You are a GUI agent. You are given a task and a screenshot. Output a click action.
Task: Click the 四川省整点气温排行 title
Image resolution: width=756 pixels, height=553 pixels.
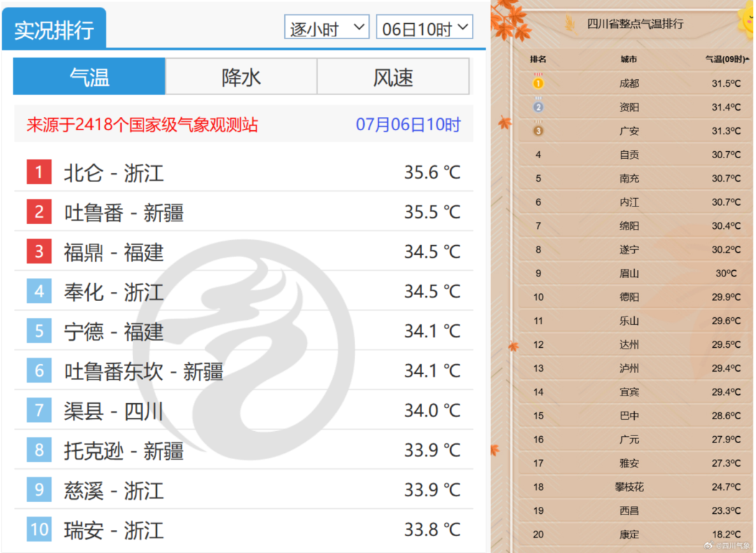tap(635, 24)
